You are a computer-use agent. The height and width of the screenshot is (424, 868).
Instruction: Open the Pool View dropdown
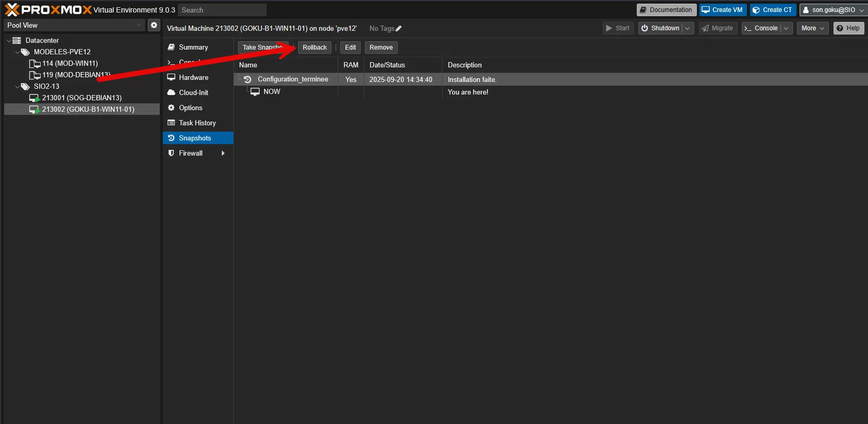pyautogui.click(x=139, y=25)
